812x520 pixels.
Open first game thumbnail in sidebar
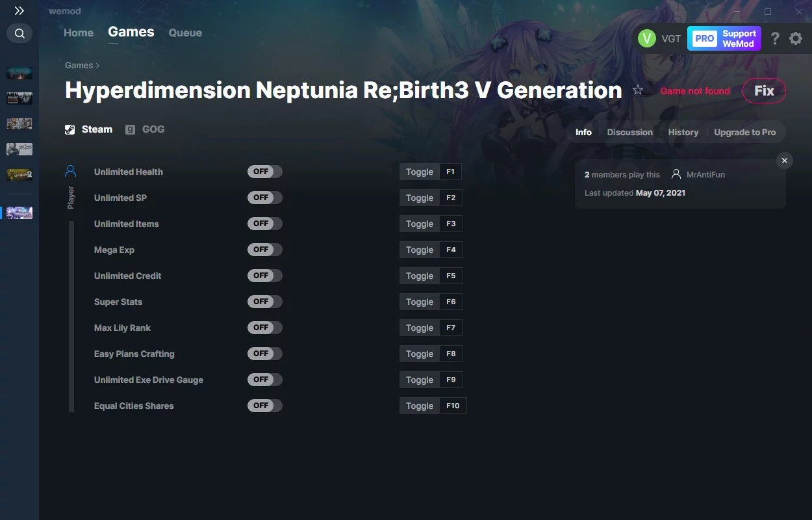point(19,73)
